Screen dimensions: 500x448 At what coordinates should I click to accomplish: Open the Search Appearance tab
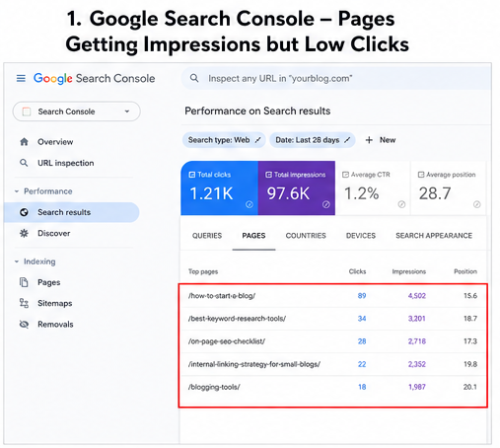point(434,236)
